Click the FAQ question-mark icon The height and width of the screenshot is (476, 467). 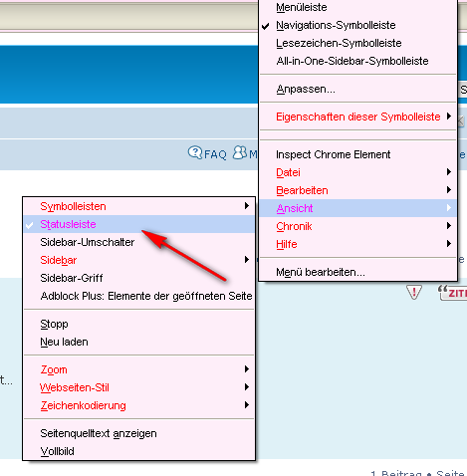[195, 152]
